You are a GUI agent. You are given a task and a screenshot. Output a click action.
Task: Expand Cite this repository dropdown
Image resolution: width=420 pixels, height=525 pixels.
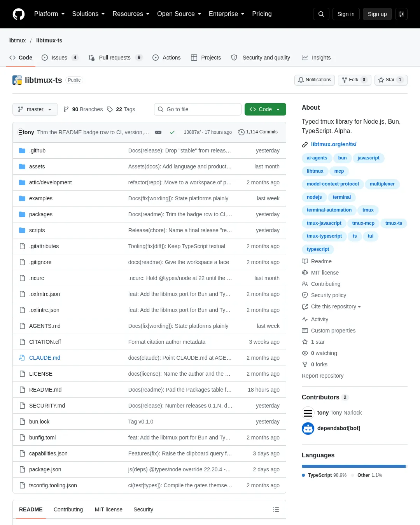coord(336,306)
